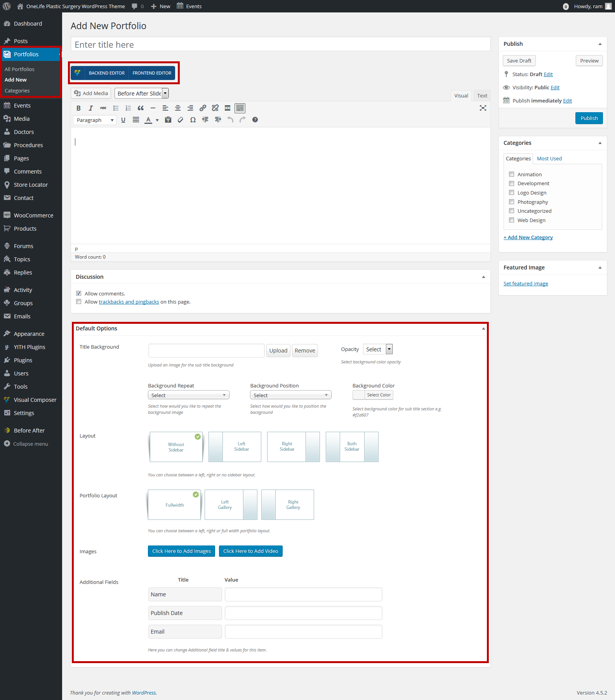Click the insert link icon
The width and height of the screenshot is (615, 700).
pyautogui.click(x=203, y=108)
